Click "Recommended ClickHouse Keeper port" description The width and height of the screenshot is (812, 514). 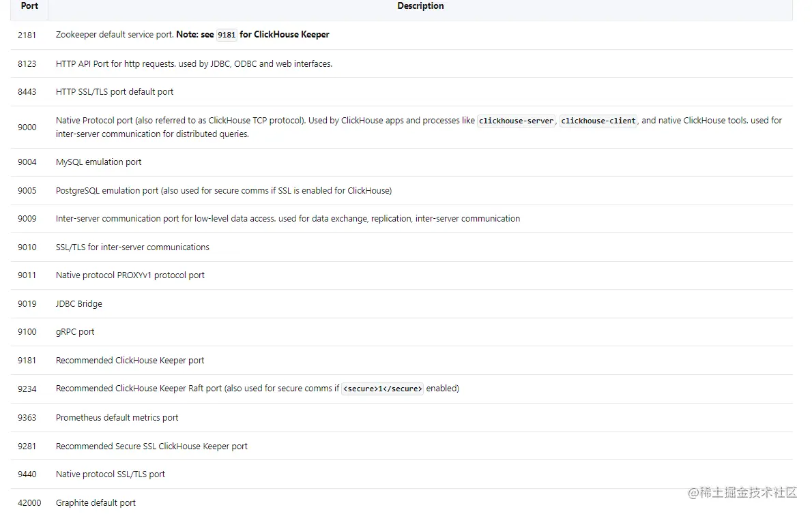pos(130,361)
